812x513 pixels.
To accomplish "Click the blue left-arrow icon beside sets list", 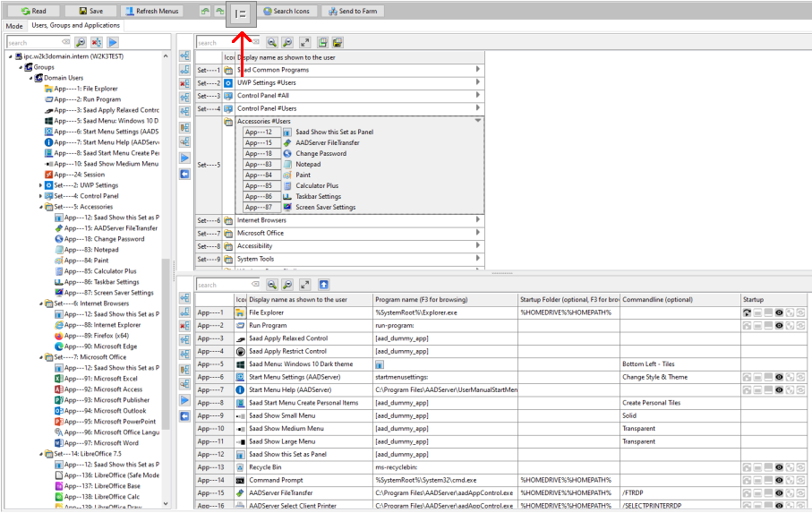I will click(184, 174).
